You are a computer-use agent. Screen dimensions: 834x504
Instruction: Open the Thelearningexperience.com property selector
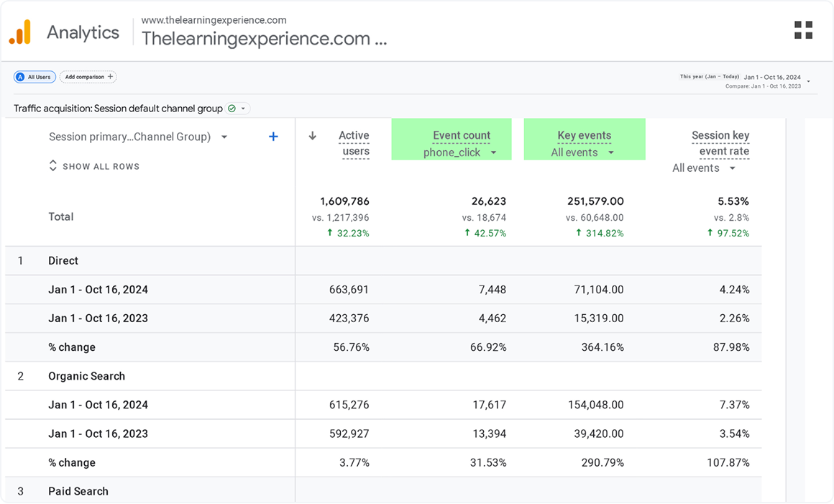click(x=264, y=38)
